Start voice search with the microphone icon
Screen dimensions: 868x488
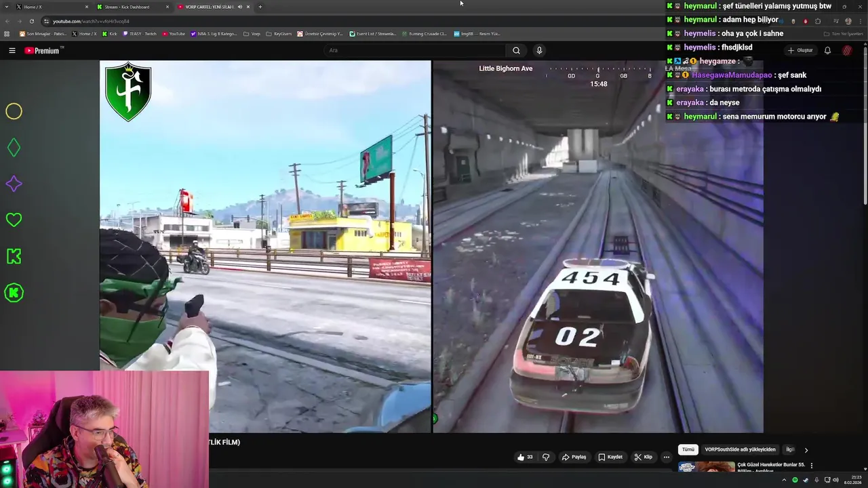tap(539, 50)
